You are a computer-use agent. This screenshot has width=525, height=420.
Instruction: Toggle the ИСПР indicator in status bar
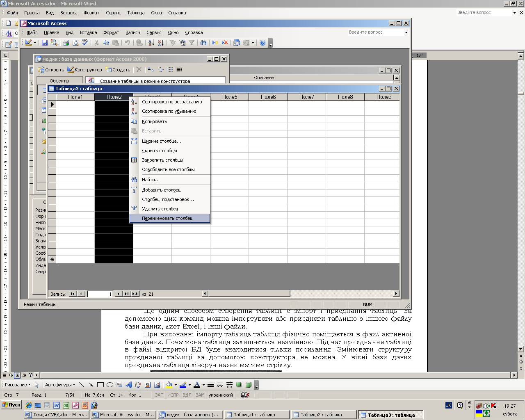173,395
